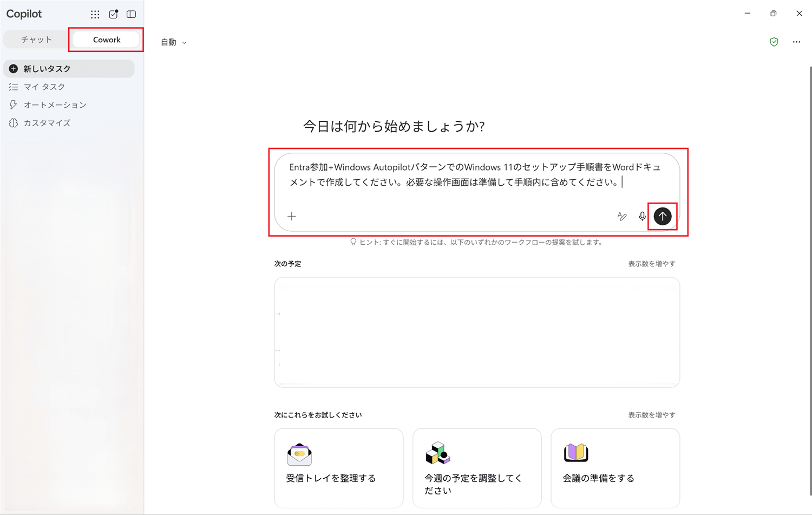Toggle the sidebar panel icon
Image resolution: width=812 pixels, height=515 pixels.
[131, 15]
